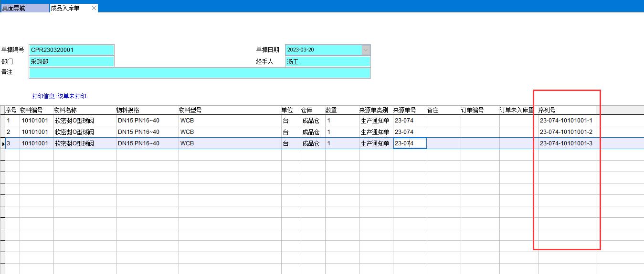Open the 单据日期 date dropdown arrow

tap(366, 50)
